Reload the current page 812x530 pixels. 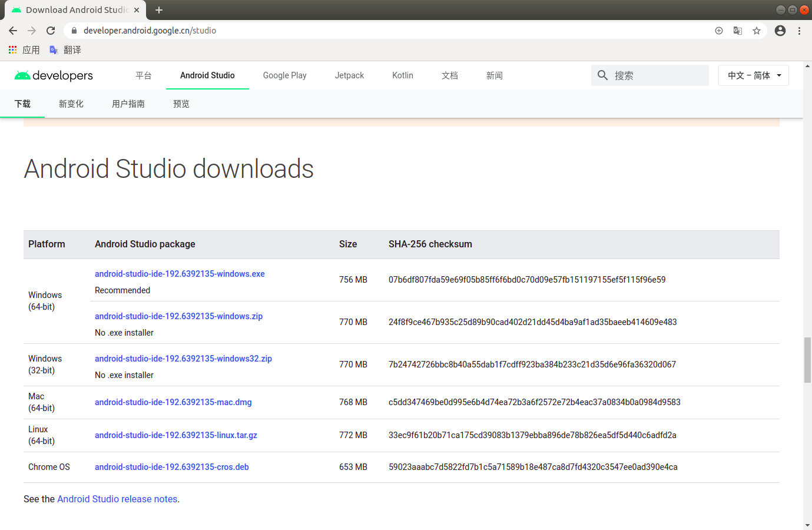50,30
